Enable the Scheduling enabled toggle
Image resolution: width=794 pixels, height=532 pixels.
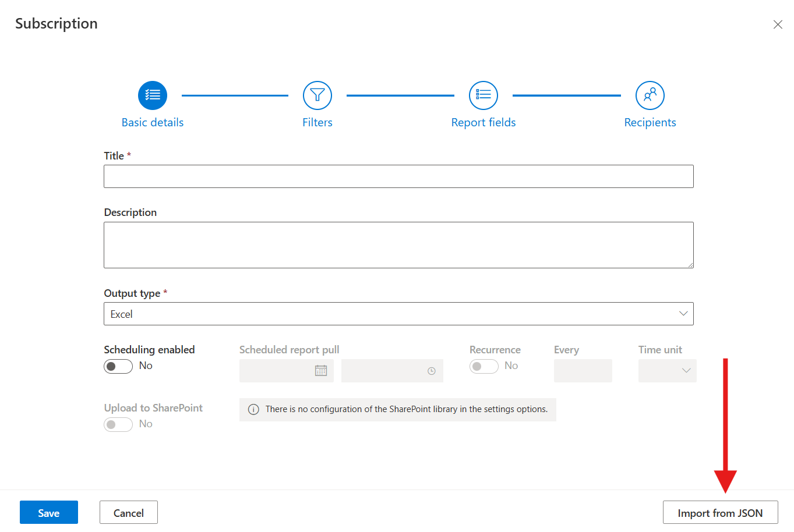tap(118, 366)
